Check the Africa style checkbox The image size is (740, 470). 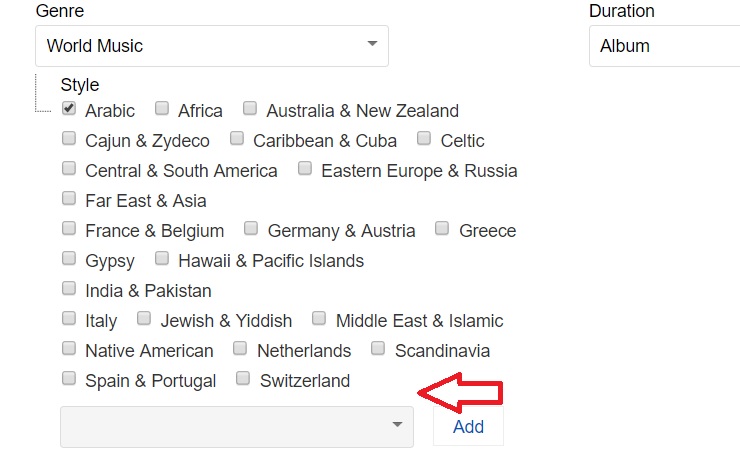pyautogui.click(x=162, y=109)
